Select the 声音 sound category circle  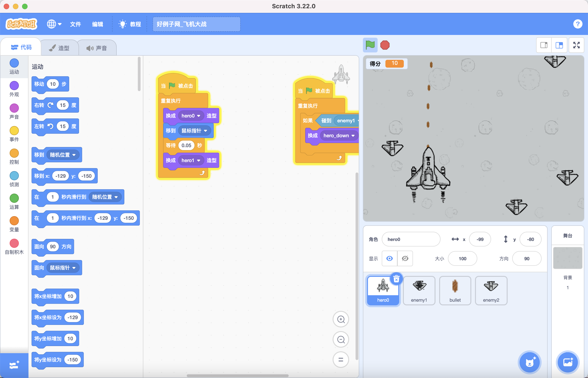point(14,112)
